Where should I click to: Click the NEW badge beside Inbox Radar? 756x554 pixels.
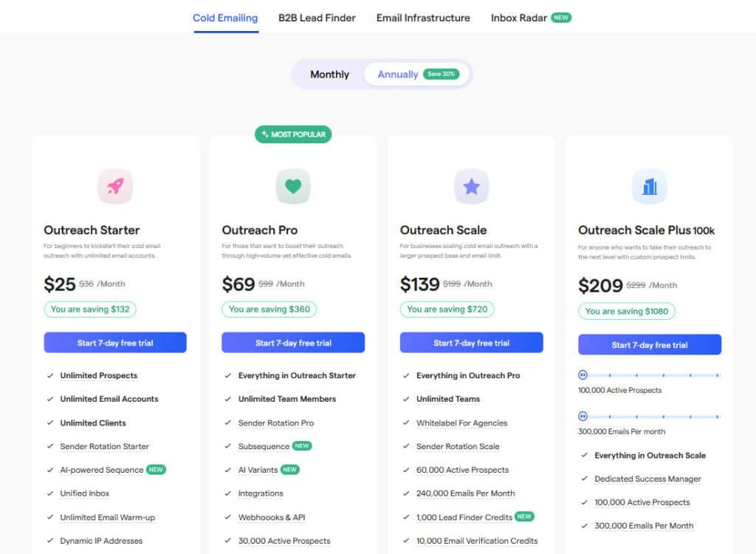pos(561,18)
